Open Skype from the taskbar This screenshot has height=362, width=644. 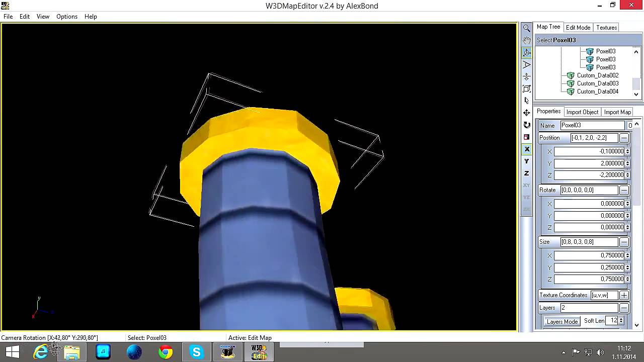tap(196, 352)
